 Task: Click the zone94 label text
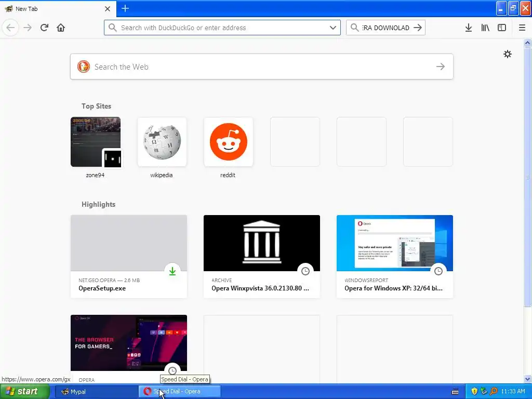[95, 175]
